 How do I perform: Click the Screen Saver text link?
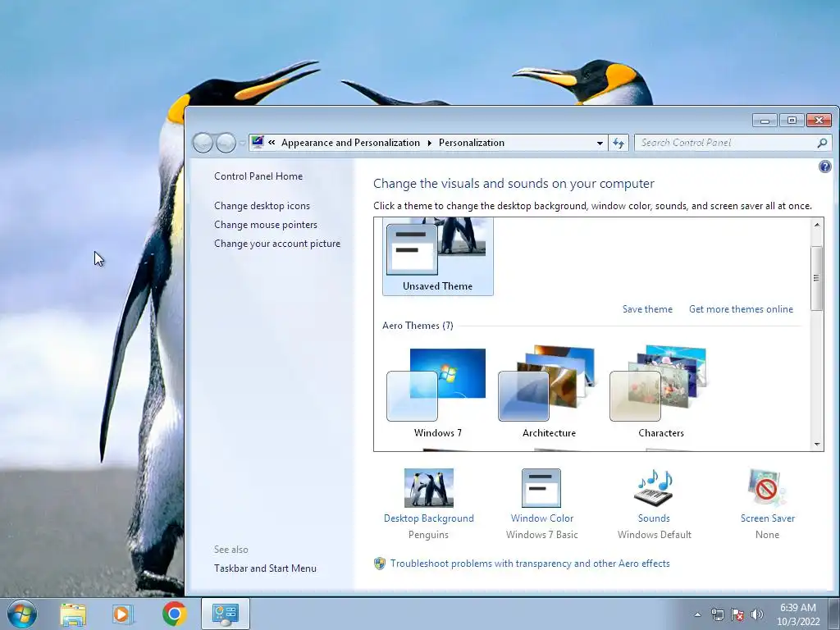[767, 518]
